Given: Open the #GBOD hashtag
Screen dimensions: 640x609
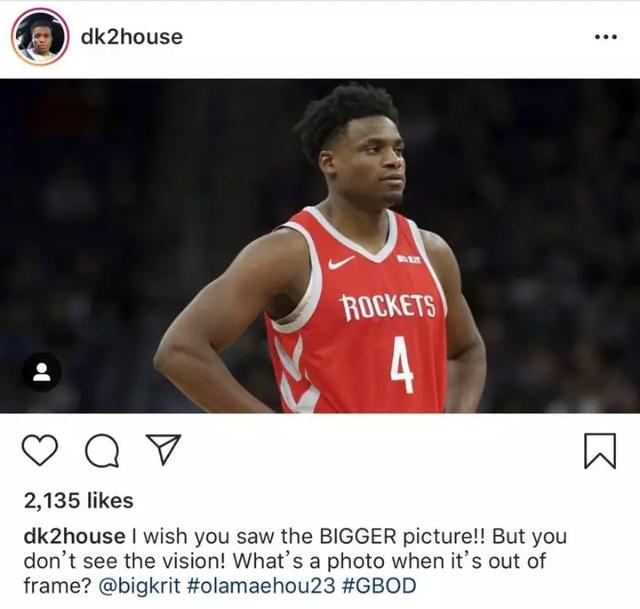Looking at the screenshot, I should [378, 586].
